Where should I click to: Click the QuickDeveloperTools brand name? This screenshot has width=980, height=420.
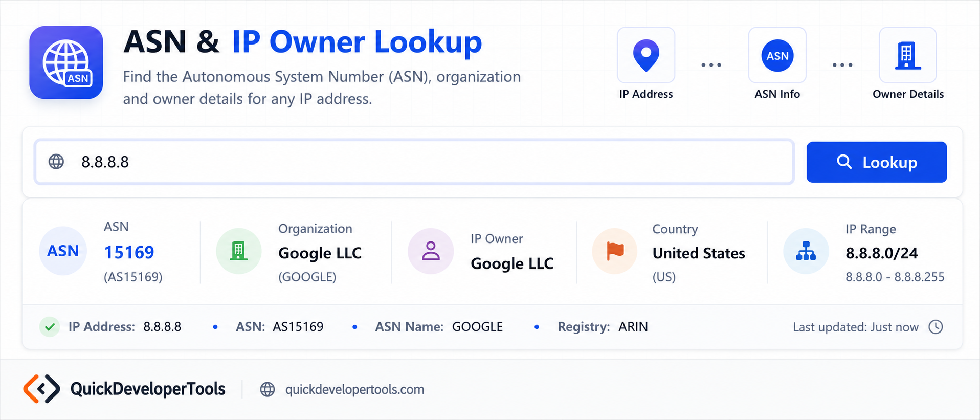click(x=148, y=389)
